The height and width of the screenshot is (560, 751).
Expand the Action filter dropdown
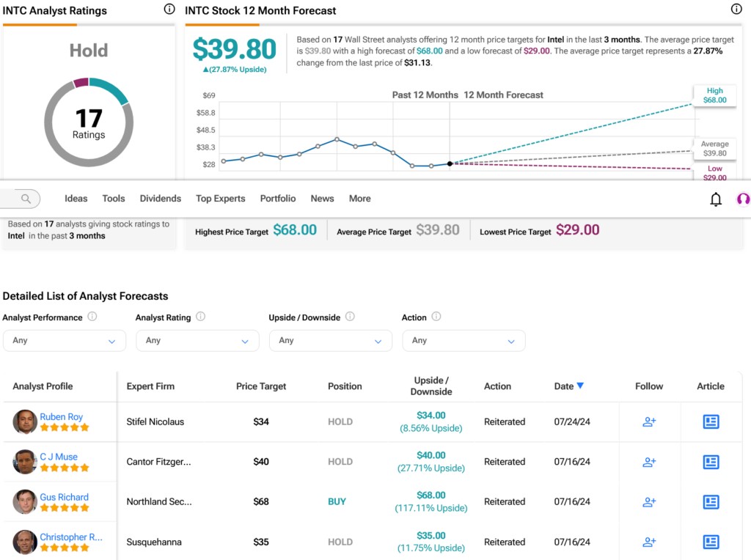464,340
